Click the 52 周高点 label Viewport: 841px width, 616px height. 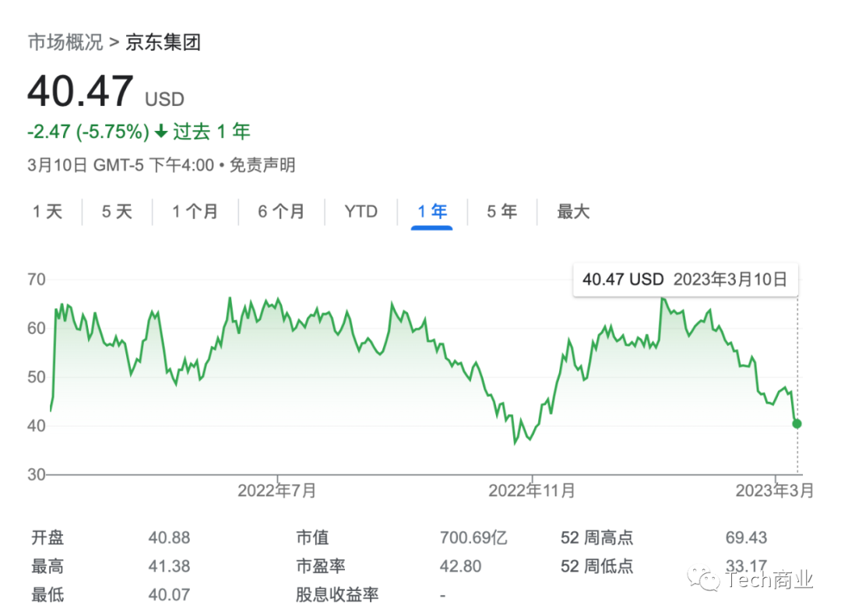[596, 537]
